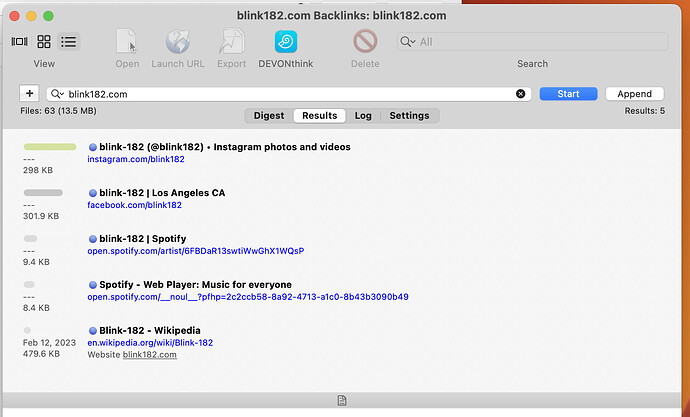Image resolution: width=690 pixels, height=417 pixels.
Task: Click the underlined blink182.com website text
Action: [x=150, y=355]
